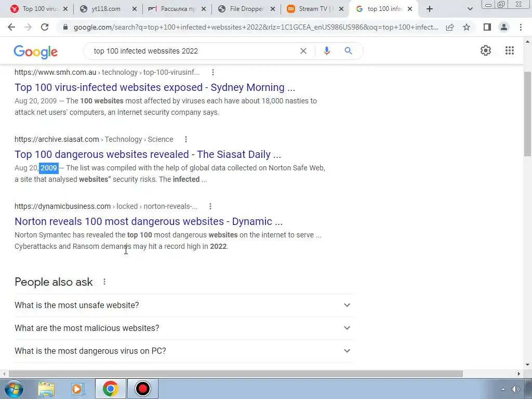
Task: Focus the browser address bar
Action: [256, 27]
